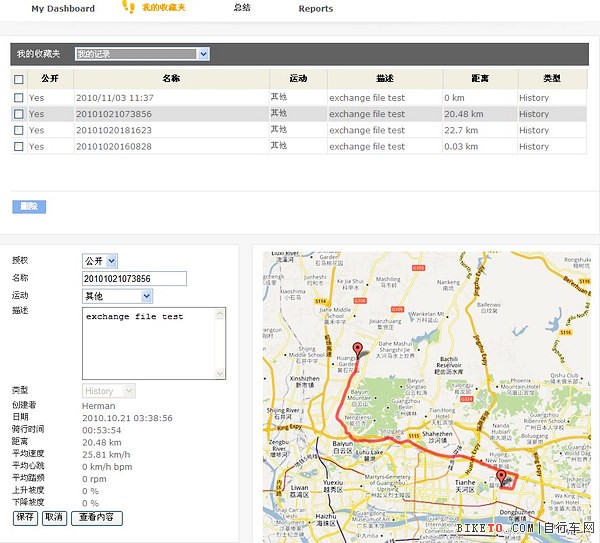Expand the 授权 dropdown showing 公开
Image resolution: width=600 pixels, height=543 pixels.
tap(99, 261)
